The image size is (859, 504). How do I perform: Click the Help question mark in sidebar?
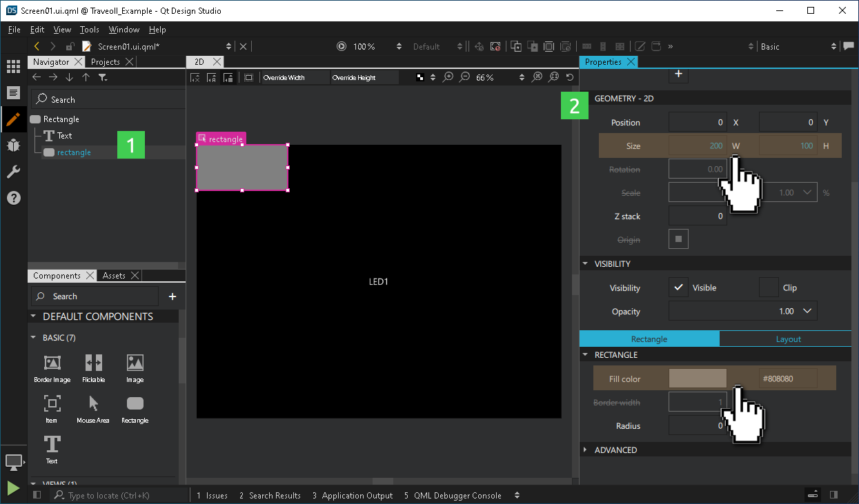coord(14,198)
